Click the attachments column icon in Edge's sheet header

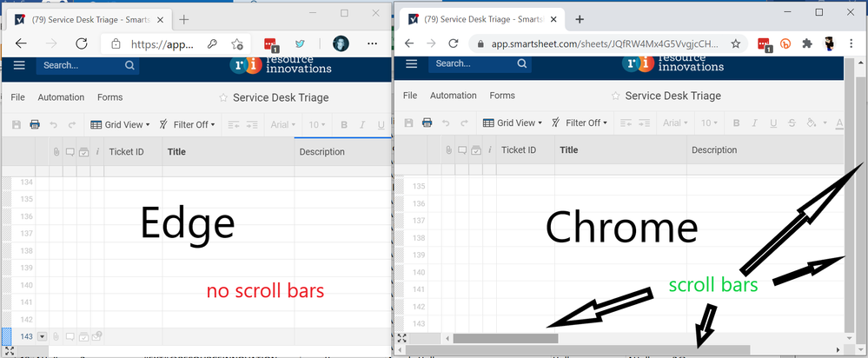click(56, 151)
